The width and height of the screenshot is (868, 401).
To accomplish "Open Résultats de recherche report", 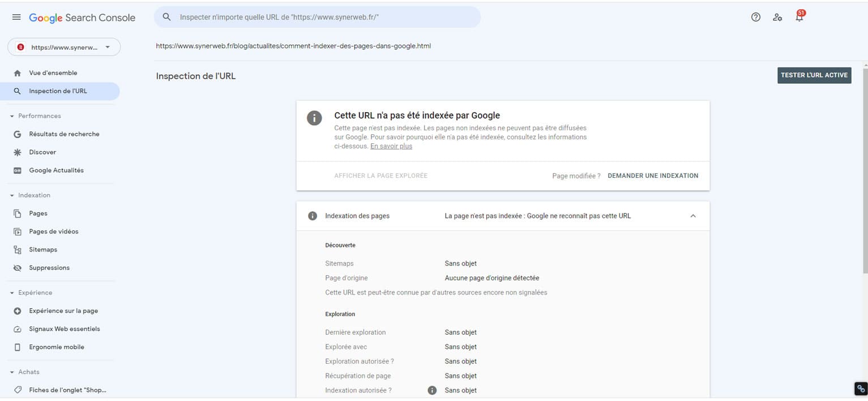I will [60, 134].
